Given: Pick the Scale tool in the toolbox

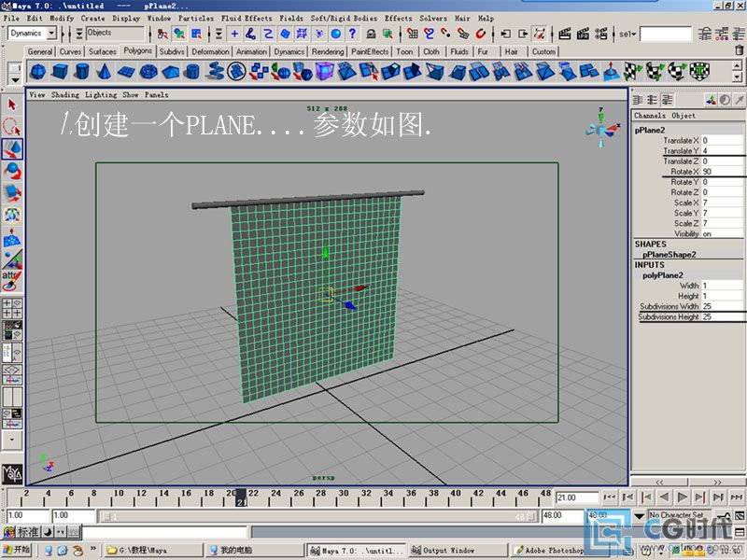Looking at the screenshot, I should [12, 193].
